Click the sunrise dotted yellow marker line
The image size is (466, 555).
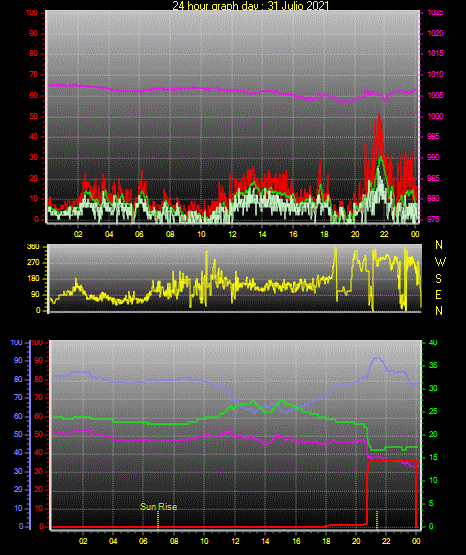(x=158, y=520)
